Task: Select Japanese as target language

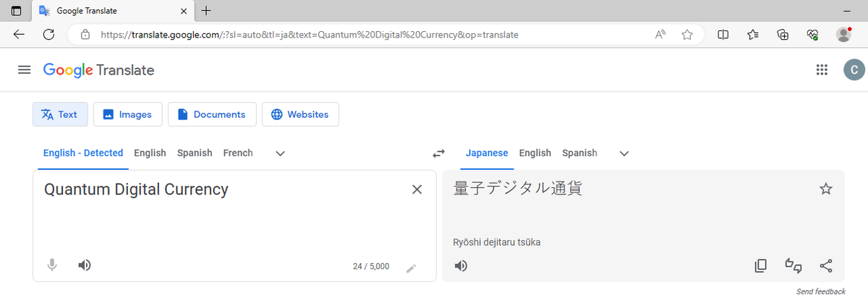Action: point(487,153)
